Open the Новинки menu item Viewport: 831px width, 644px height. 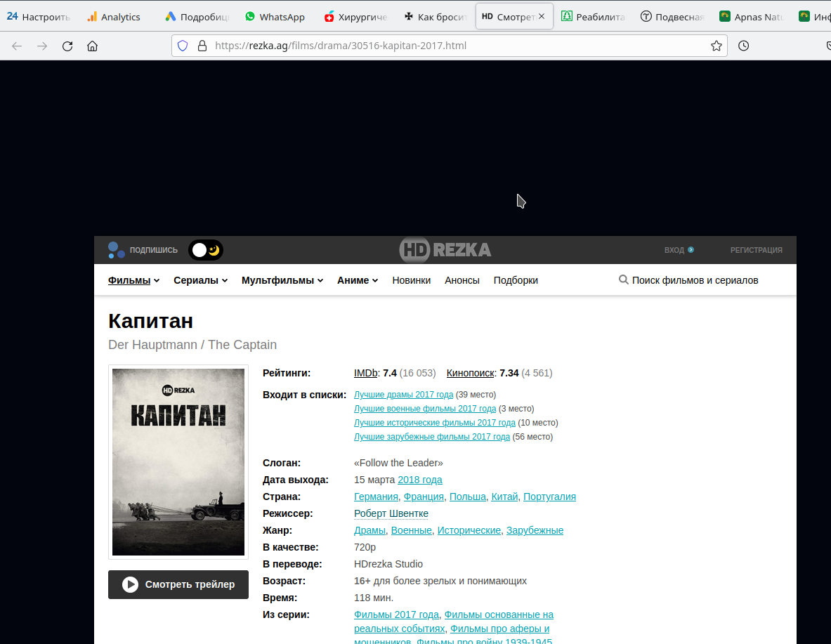pos(411,280)
